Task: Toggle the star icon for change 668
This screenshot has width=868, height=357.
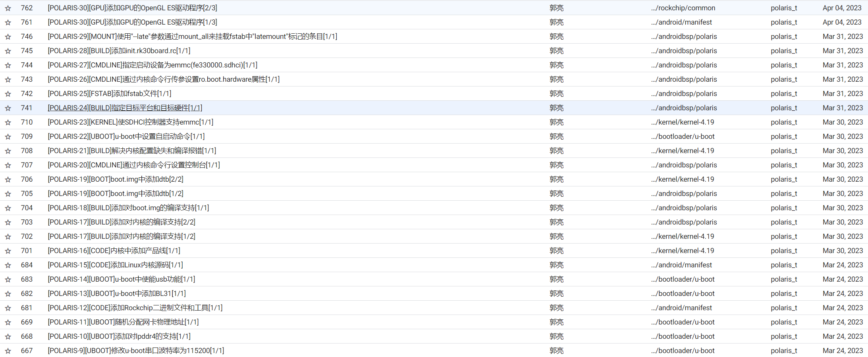Action: click(x=8, y=336)
